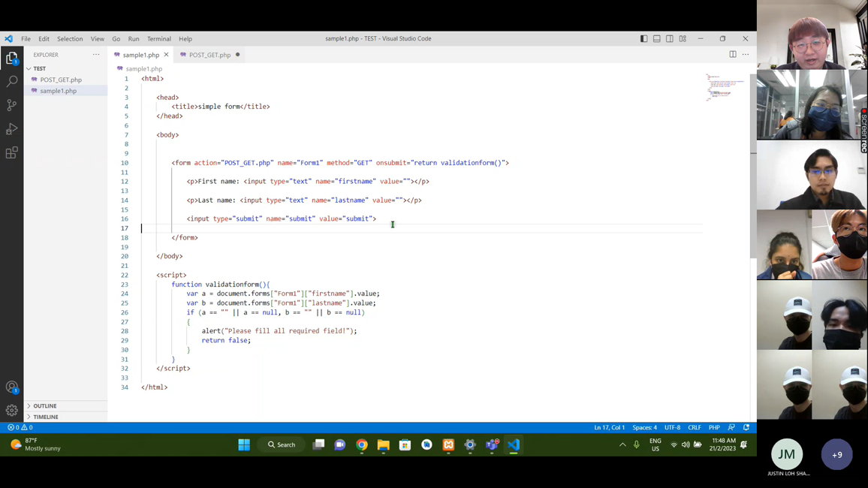Place cursor on line 17 of editor
This screenshot has width=868, height=488.
(x=420, y=228)
